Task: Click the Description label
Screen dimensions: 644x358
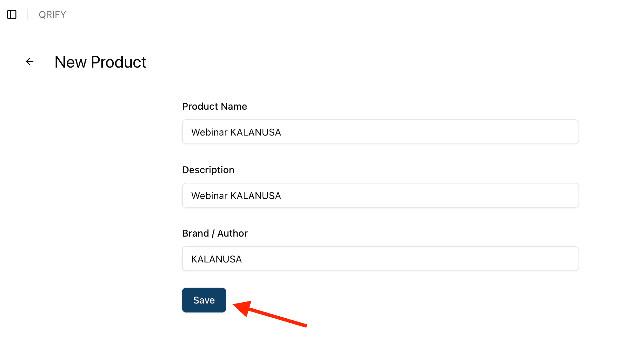Action: pos(208,170)
